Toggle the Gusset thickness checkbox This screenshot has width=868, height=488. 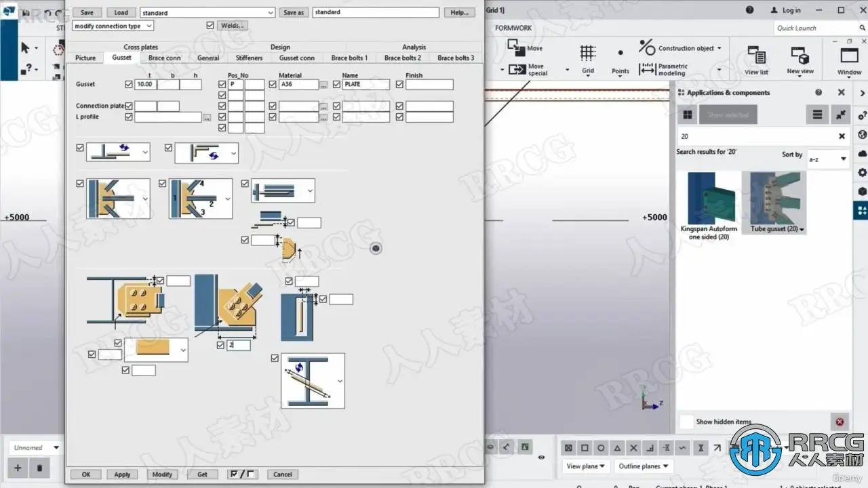click(129, 85)
